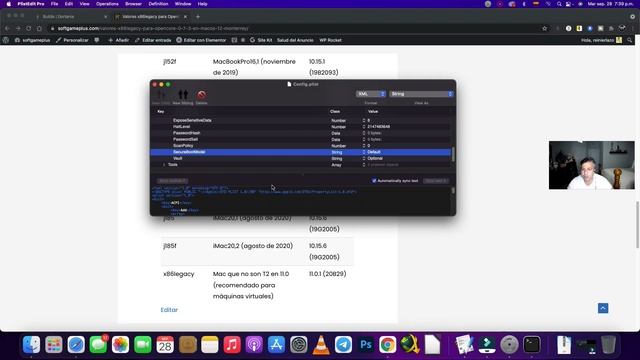Open the Apple menu
640x360 pixels.
(9, 4)
